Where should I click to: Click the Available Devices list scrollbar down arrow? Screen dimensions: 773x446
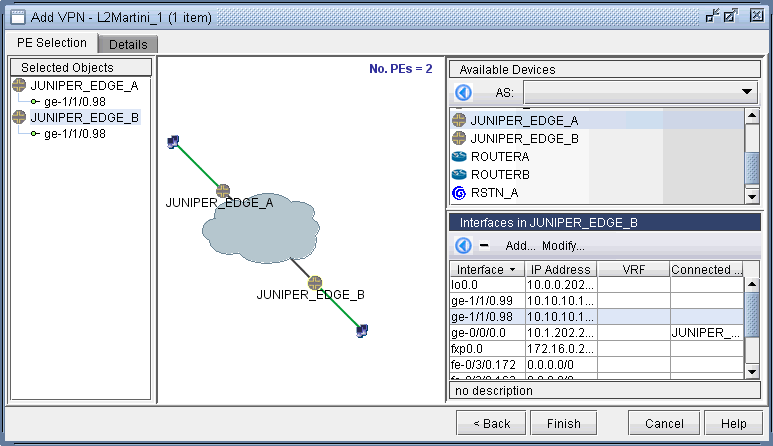click(x=752, y=197)
